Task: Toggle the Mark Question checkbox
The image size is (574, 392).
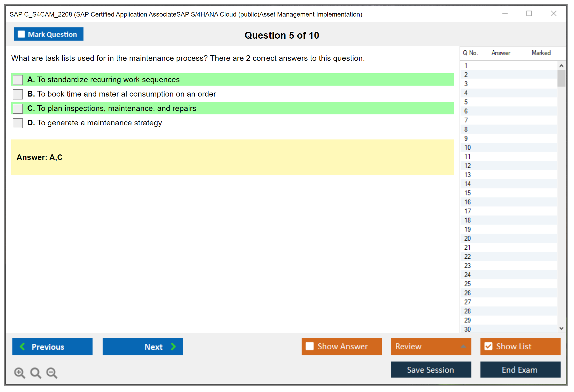Action: [x=22, y=34]
